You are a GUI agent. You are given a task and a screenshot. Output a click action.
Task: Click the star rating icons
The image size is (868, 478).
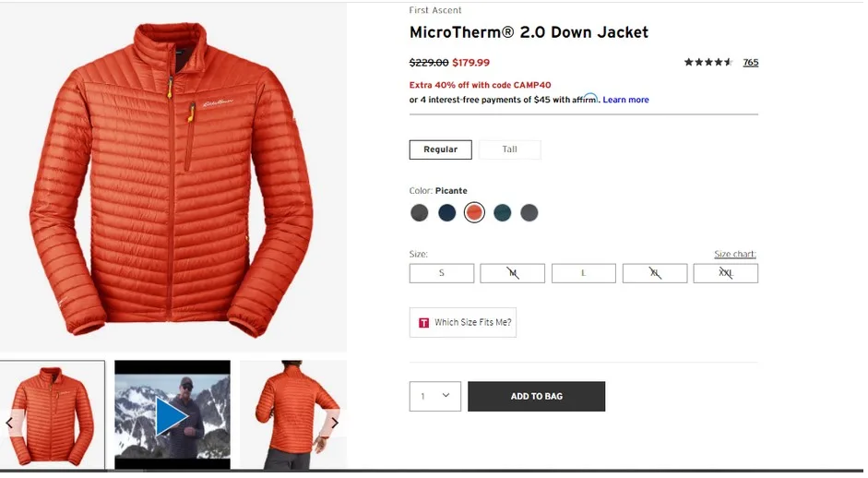[708, 62]
